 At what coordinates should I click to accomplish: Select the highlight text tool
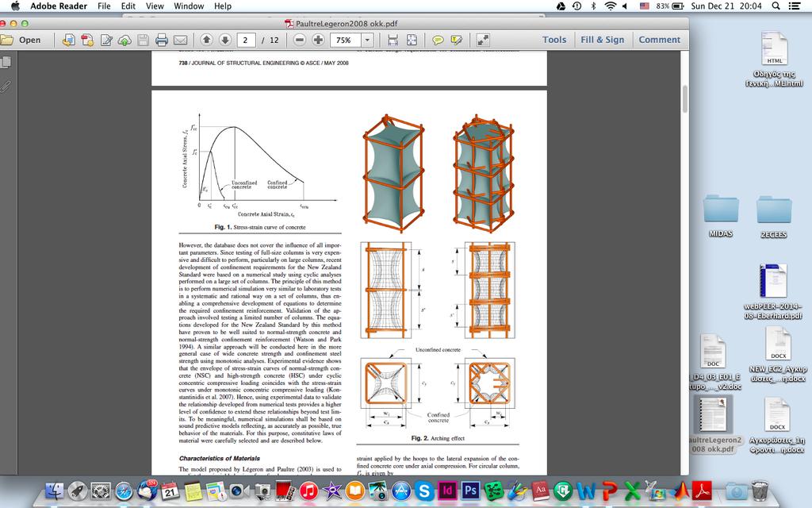tap(456, 40)
